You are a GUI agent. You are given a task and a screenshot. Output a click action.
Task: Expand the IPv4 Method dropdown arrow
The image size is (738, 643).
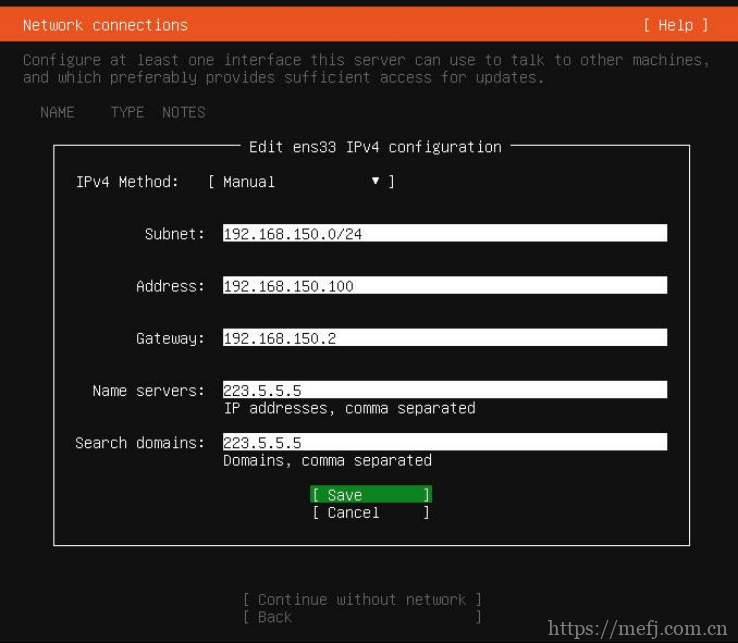pyautogui.click(x=376, y=181)
